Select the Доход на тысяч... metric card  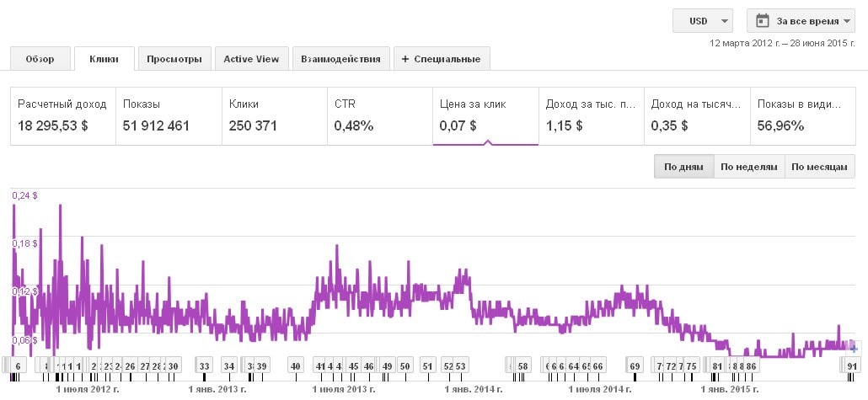click(x=697, y=115)
